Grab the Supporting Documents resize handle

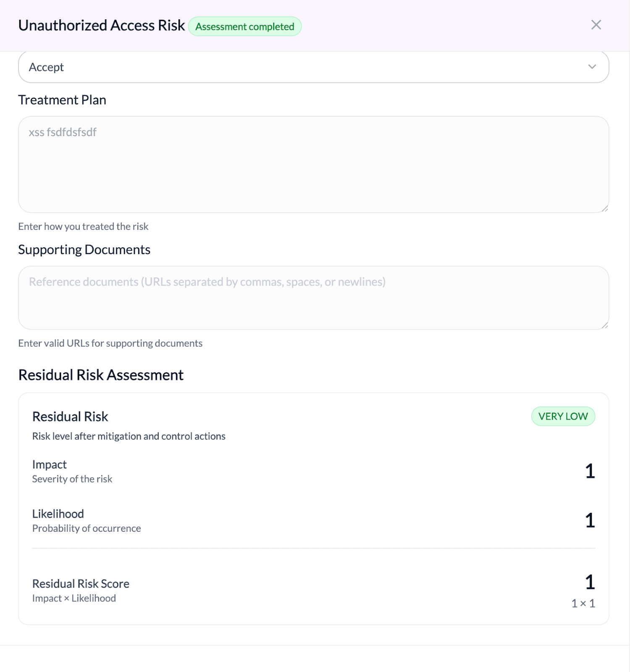[604, 325]
